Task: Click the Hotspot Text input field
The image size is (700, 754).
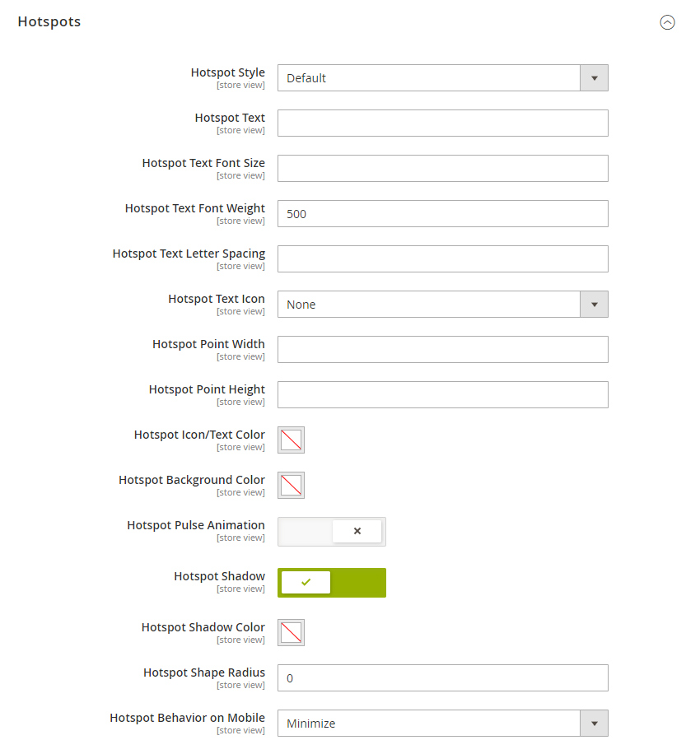Action: click(x=442, y=123)
